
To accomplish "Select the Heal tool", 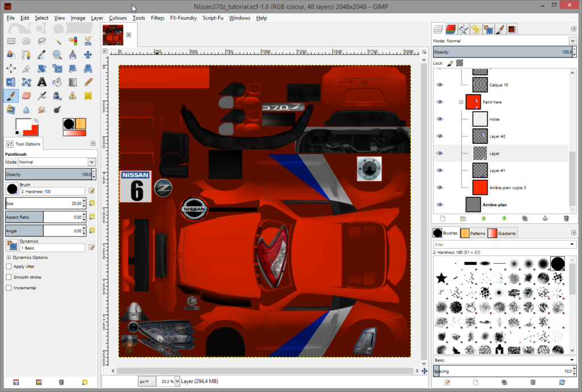I will (88, 95).
